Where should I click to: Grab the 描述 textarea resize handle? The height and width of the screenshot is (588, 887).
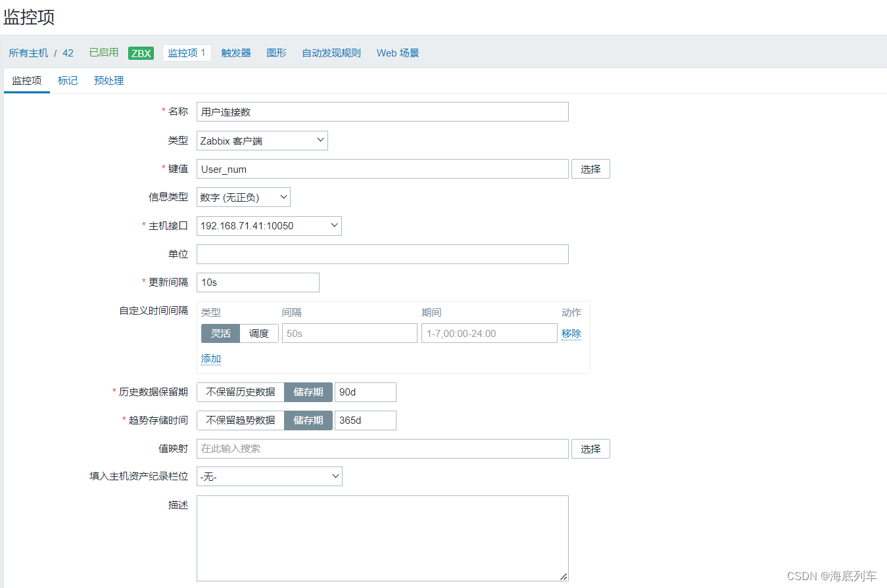pyautogui.click(x=563, y=576)
